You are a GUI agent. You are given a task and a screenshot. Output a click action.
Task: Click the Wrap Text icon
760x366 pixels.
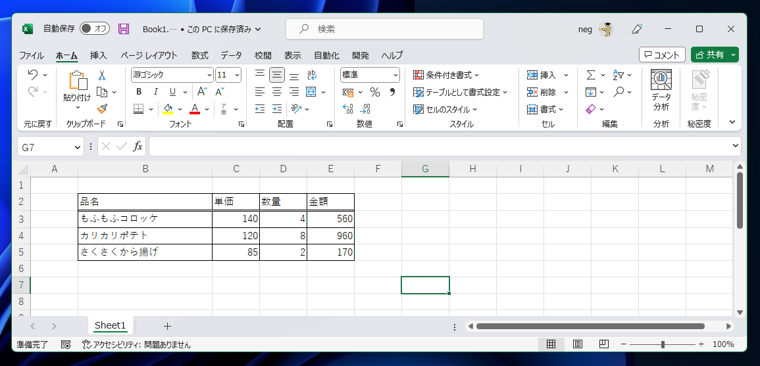pos(312,75)
